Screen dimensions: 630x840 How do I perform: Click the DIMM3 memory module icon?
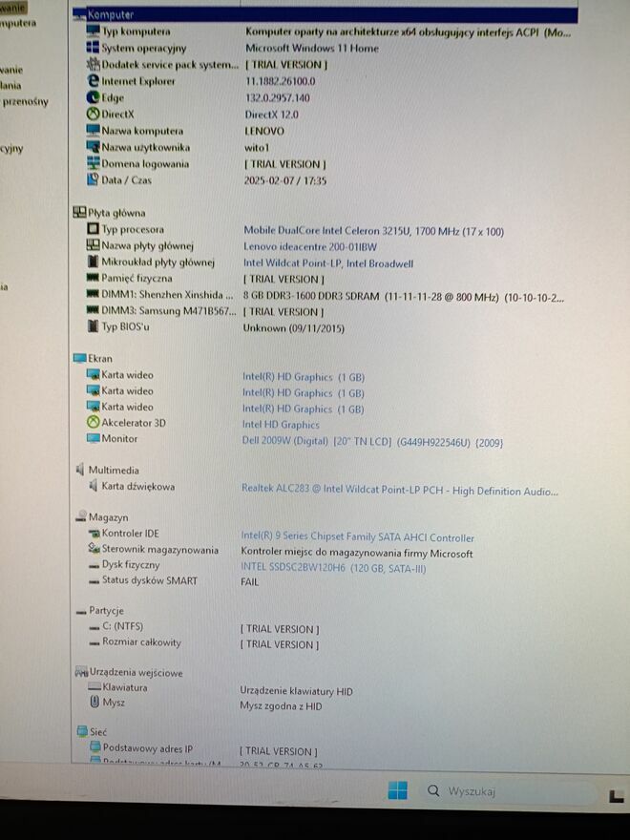pos(94,310)
